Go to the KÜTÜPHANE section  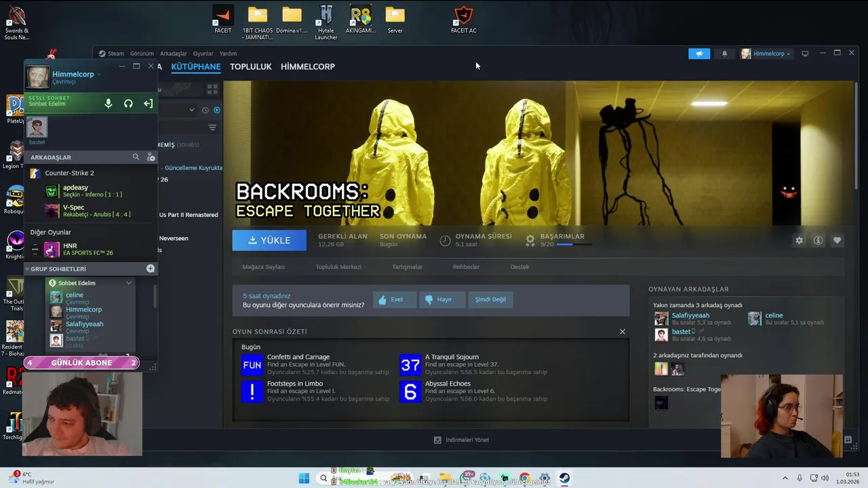[196, 66]
